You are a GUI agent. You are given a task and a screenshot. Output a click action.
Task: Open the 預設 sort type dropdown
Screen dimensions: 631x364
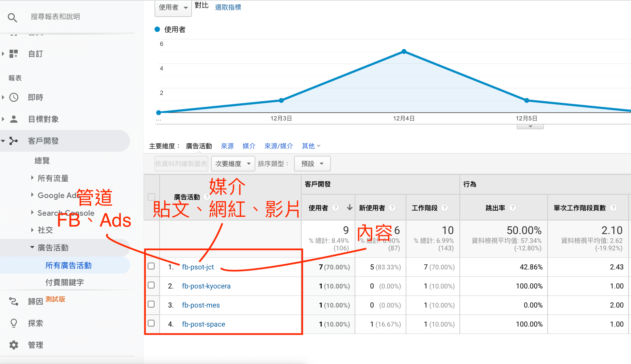(x=312, y=164)
